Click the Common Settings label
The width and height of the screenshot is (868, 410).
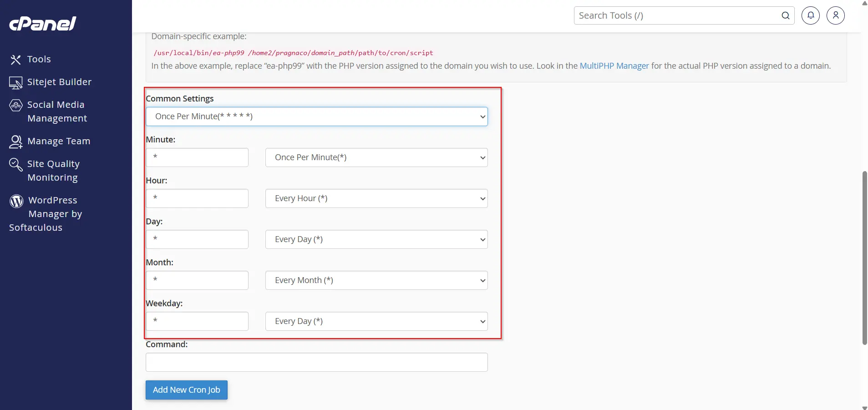click(x=180, y=99)
